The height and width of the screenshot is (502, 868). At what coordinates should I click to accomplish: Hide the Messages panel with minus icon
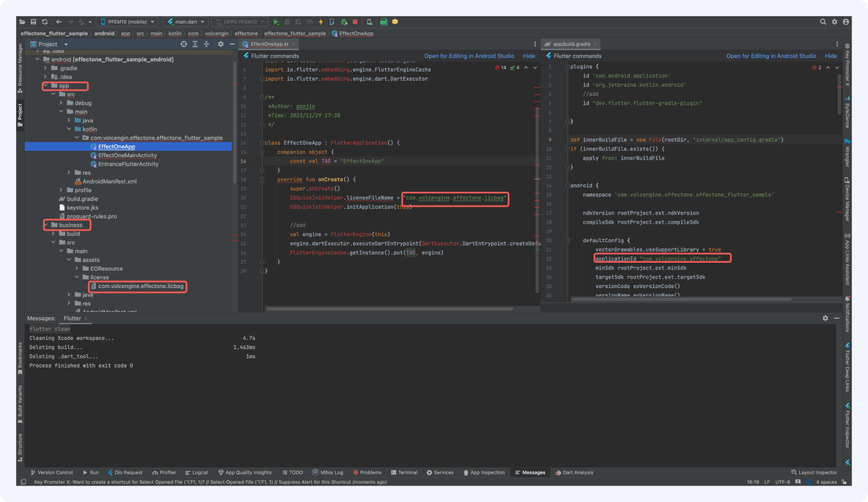837,318
